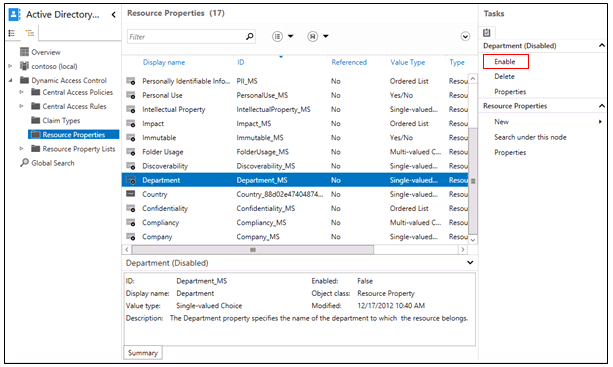Switch navigation pane to list view icon
The height and width of the screenshot is (367, 613).
[x=12, y=33]
